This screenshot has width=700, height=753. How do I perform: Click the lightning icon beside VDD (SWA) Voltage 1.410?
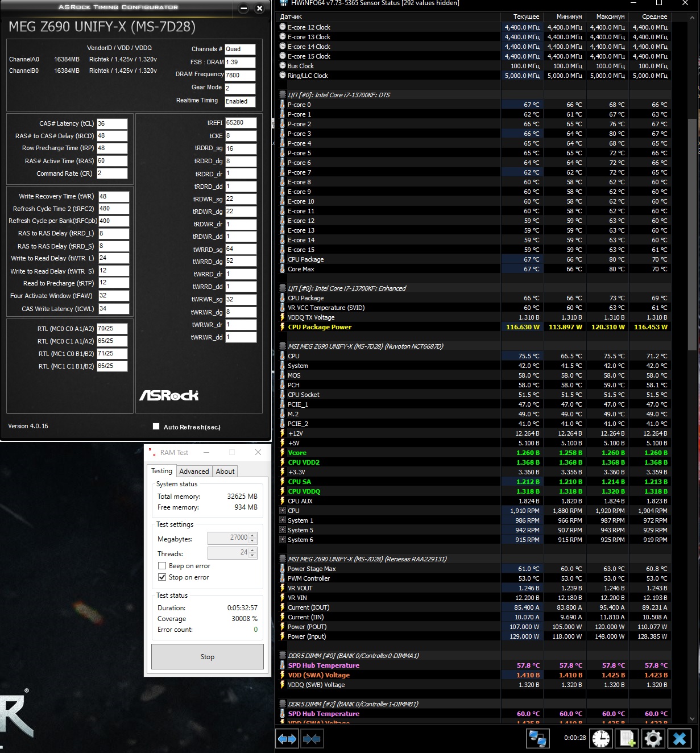click(283, 675)
